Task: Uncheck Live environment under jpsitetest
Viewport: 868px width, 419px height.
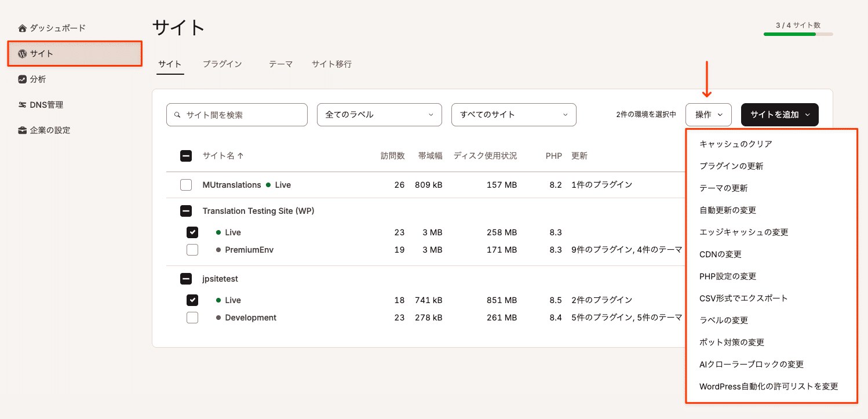Action: (192, 300)
